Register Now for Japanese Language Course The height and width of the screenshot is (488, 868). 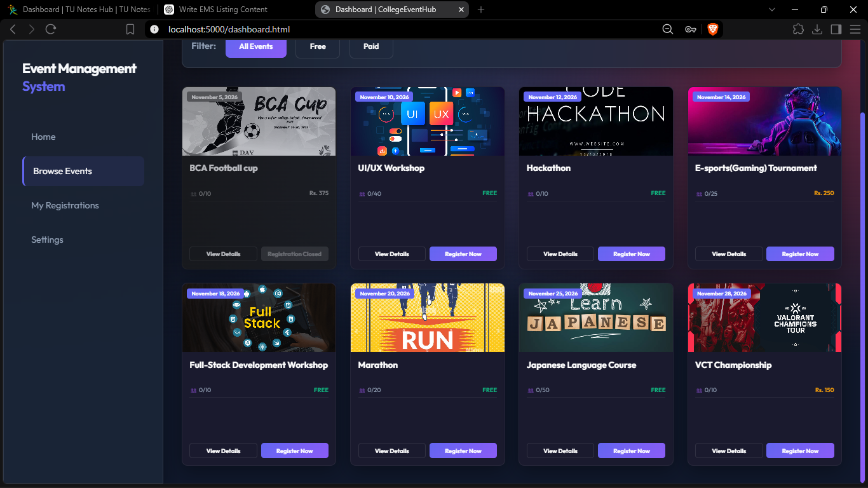point(632,451)
